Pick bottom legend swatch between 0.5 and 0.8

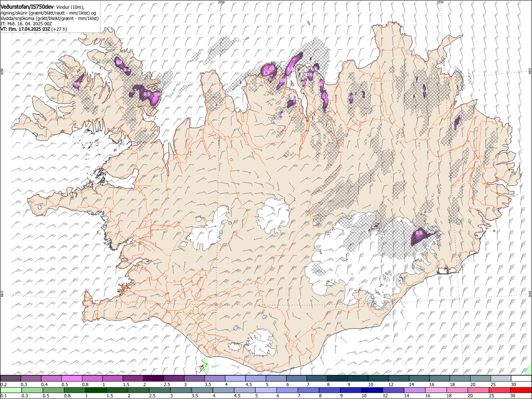(x=53, y=390)
